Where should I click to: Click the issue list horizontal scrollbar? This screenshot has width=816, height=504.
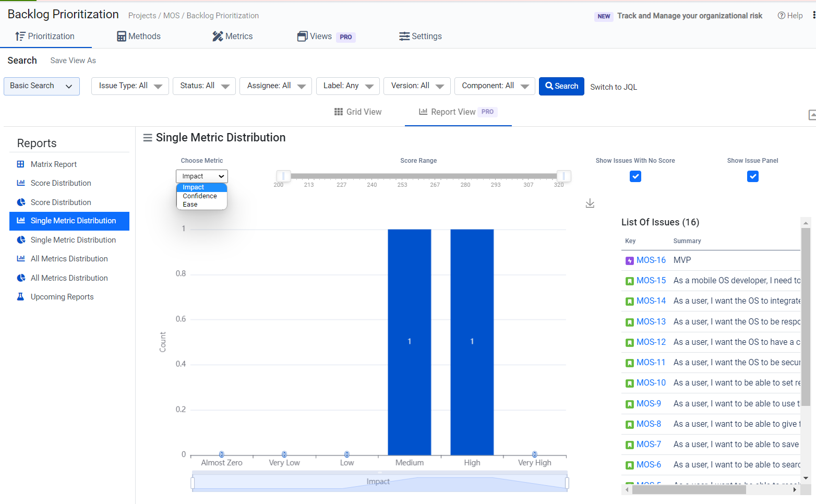[x=689, y=490]
